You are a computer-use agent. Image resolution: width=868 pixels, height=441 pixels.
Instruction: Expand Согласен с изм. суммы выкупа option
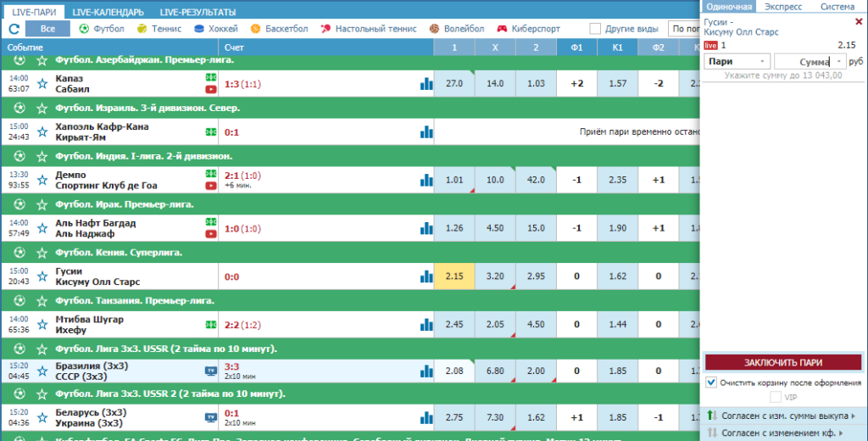point(783,416)
